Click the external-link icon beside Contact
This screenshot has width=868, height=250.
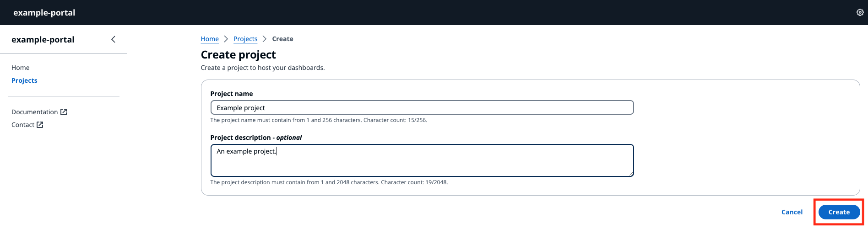point(40,125)
